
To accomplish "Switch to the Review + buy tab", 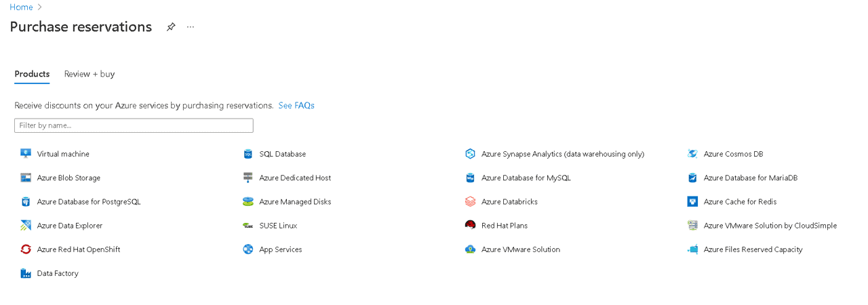I will coord(90,74).
